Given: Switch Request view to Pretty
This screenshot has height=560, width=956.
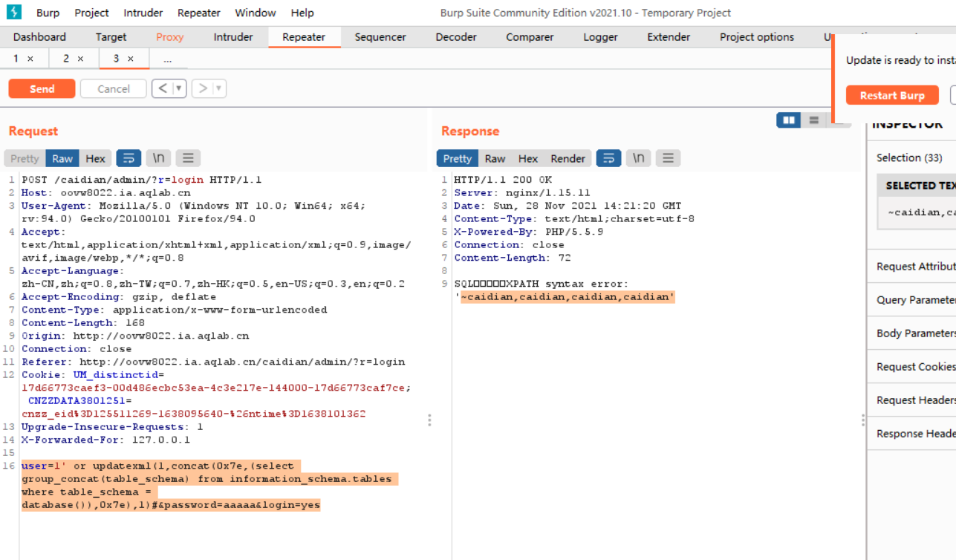Looking at the screenshot, I should 25,158.
